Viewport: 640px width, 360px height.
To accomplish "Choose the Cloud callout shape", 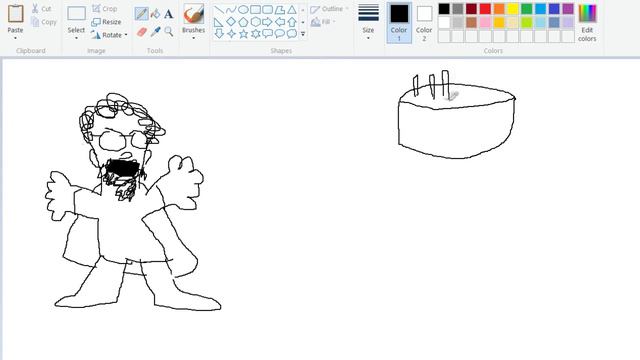I will pyautogui.click(x=291, y=33).
